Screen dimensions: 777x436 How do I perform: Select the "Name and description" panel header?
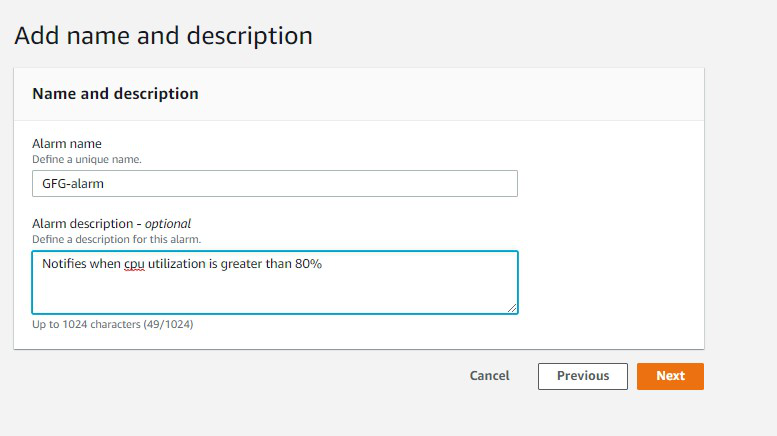(115, 94)
